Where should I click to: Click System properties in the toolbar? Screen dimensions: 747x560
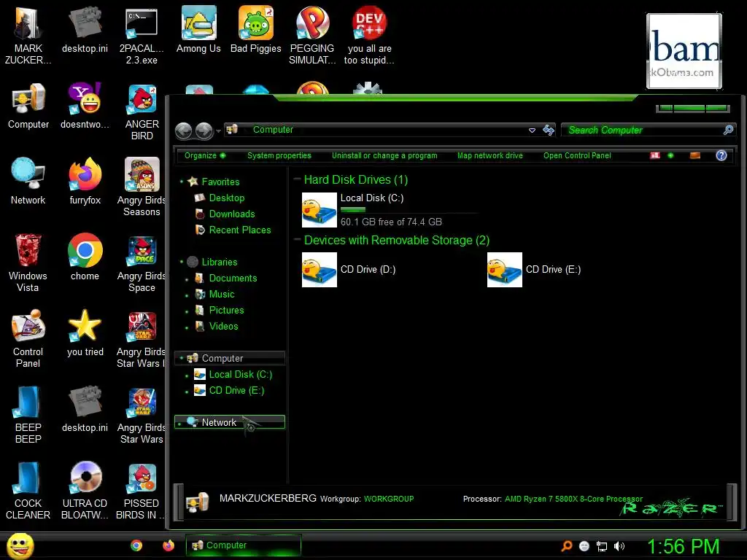tap(279, 156)
